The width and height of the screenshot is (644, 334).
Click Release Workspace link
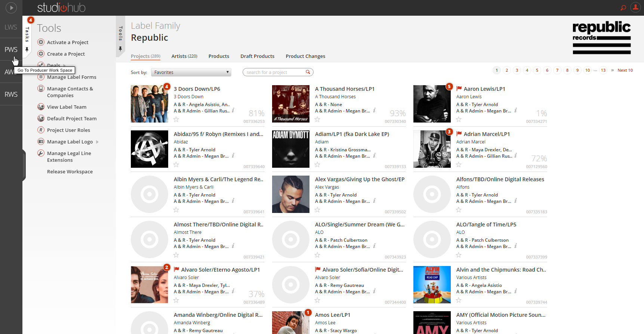click(70, 172)
